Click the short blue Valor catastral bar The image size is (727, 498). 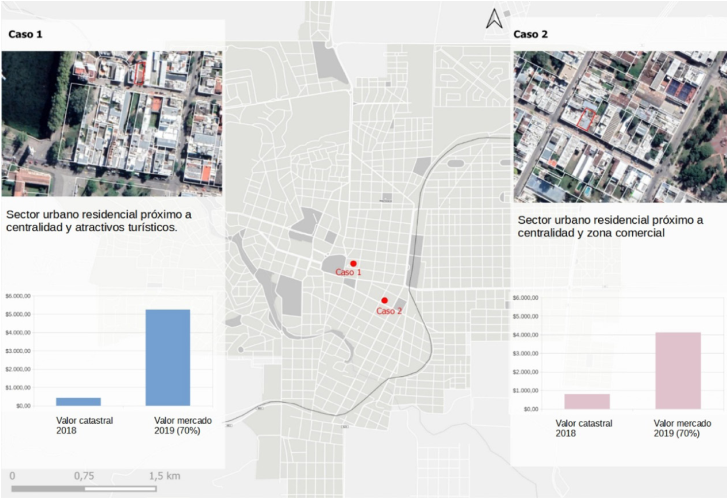(x=78, y=401)
